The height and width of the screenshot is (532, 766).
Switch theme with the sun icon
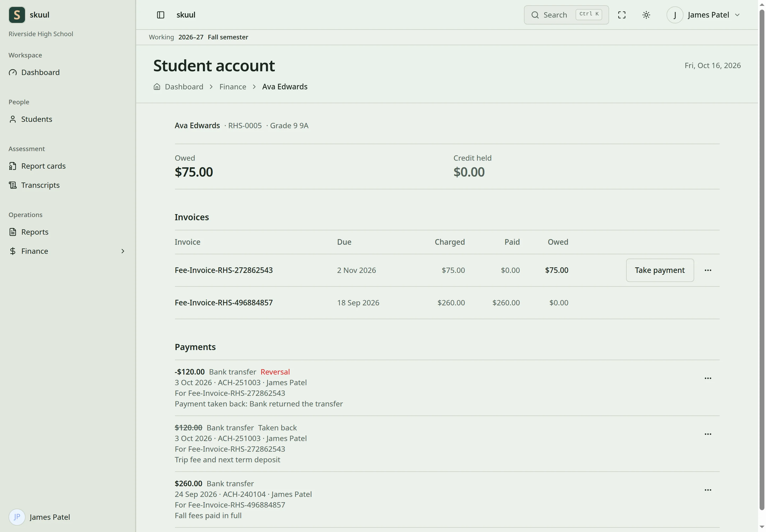[x=646, y=15]
